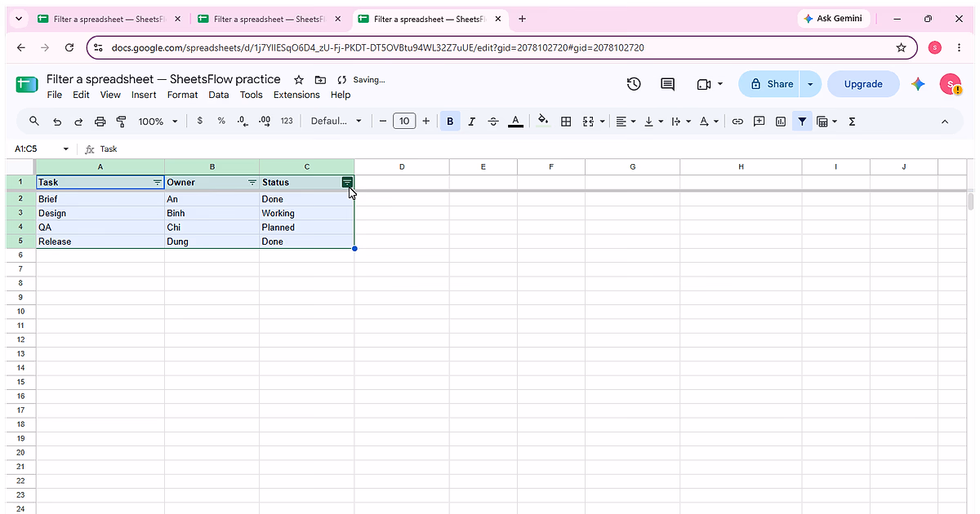This screenshot has width=980, height=514.
Task: Open version history clock icon
Action: (634, 84)
